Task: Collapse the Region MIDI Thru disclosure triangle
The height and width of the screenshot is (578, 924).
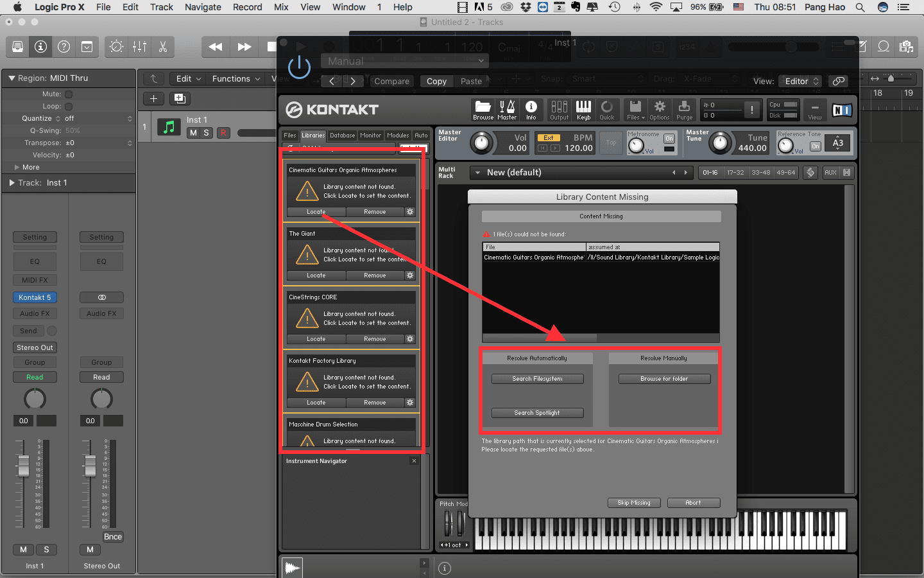Action: pyautogui.click(x=12, y=78)
